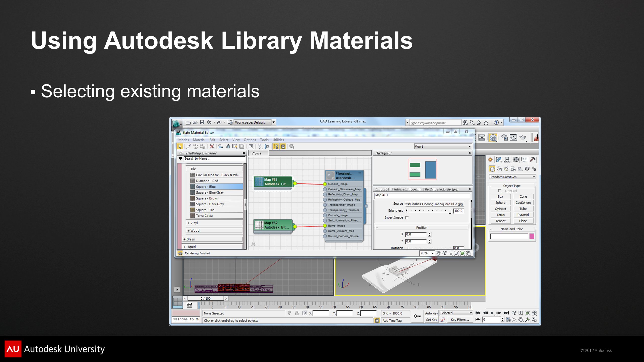Open the Utilities hammer panel icon
Image resolution: width=644 pixels, height=362 pixels.
[x=532, y=160]
